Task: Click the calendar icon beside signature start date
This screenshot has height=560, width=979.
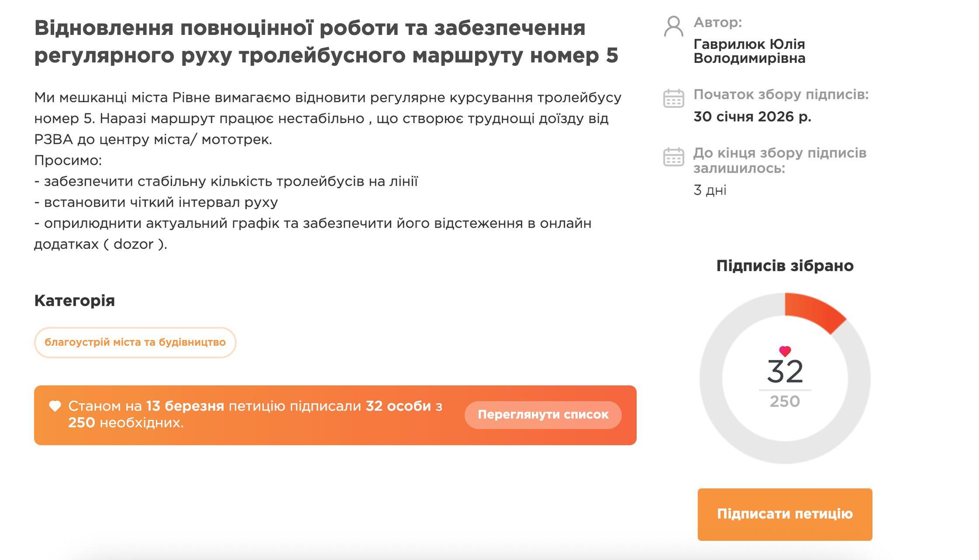Action: [x=673, y=98]
